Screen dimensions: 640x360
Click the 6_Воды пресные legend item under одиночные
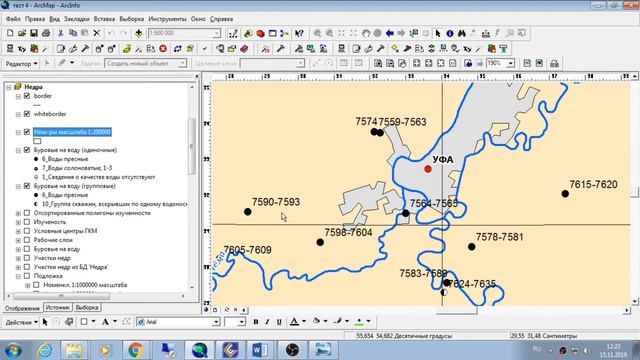65,159
